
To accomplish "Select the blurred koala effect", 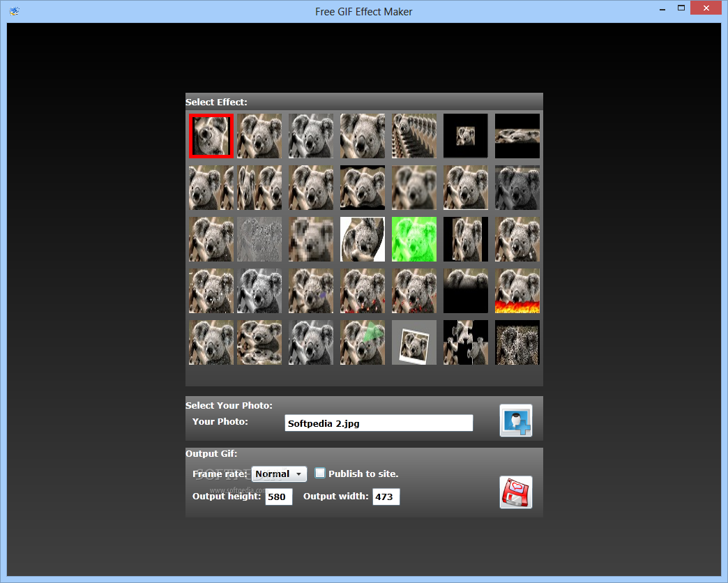I will click(414, 188).
